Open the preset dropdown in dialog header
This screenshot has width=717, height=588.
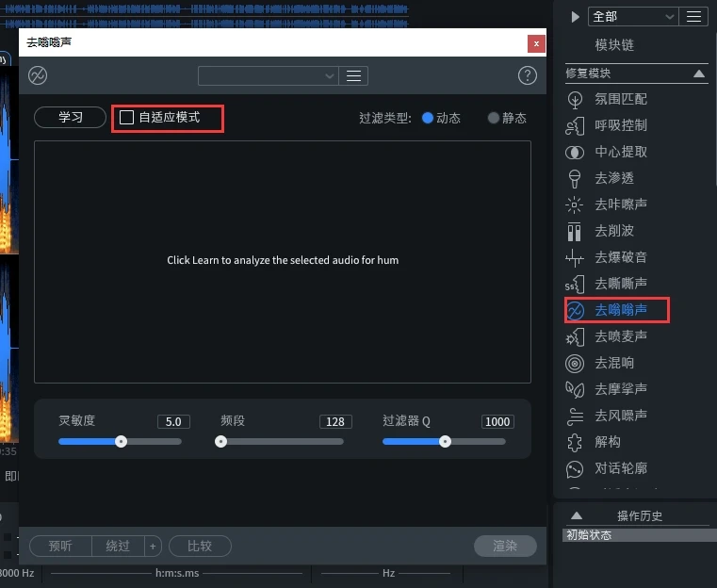[269, 75]
